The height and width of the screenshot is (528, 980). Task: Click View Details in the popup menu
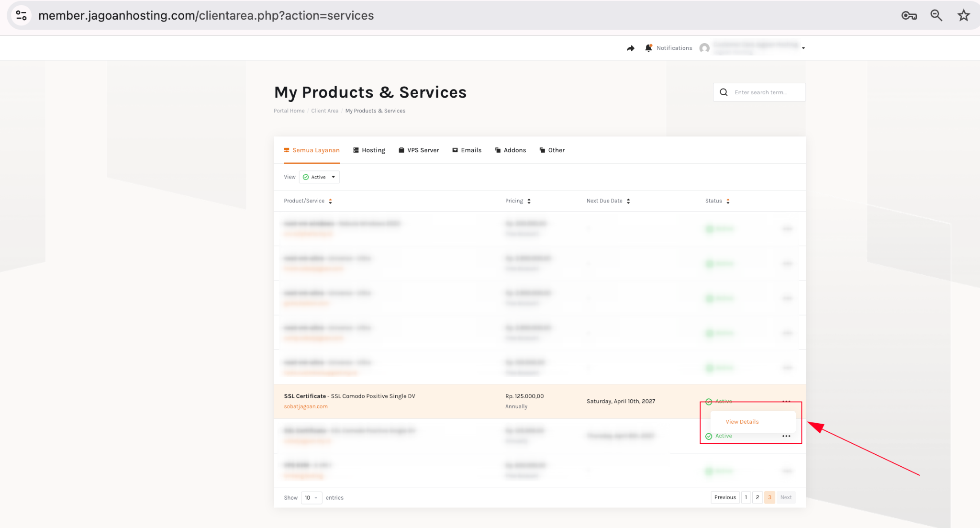tap(742, 422)
